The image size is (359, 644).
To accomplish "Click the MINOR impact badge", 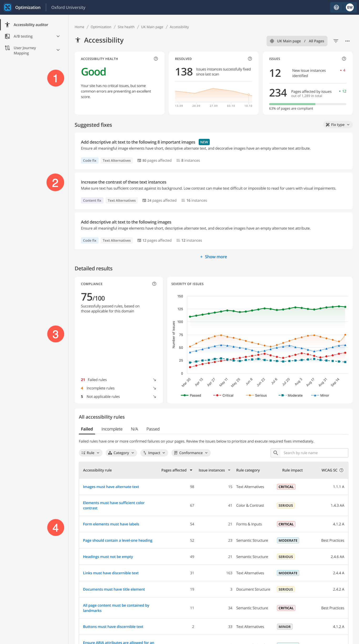I will [285, 627].
